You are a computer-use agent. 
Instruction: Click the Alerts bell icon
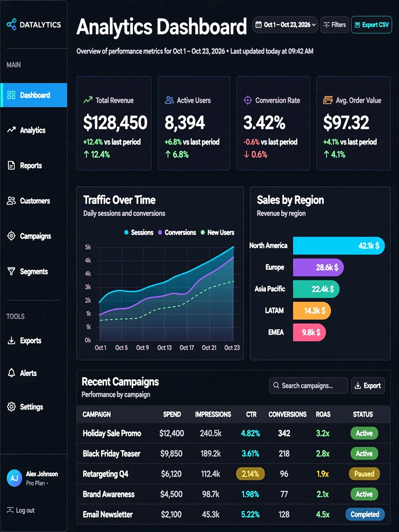(x=12, y=373)
